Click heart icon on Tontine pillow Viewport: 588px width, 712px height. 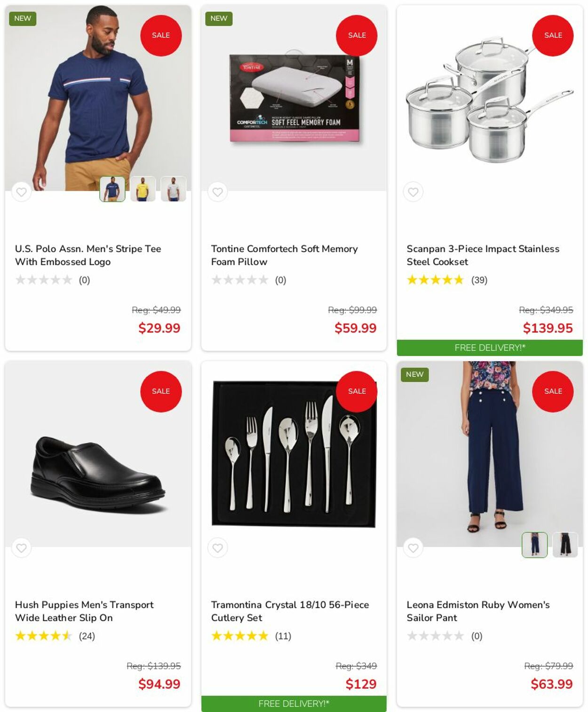point(217,192)
